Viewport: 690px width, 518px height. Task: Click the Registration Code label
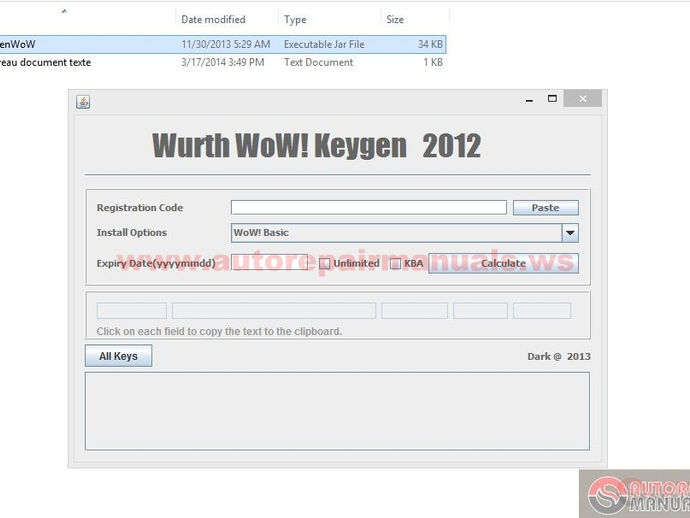[140, 208]
